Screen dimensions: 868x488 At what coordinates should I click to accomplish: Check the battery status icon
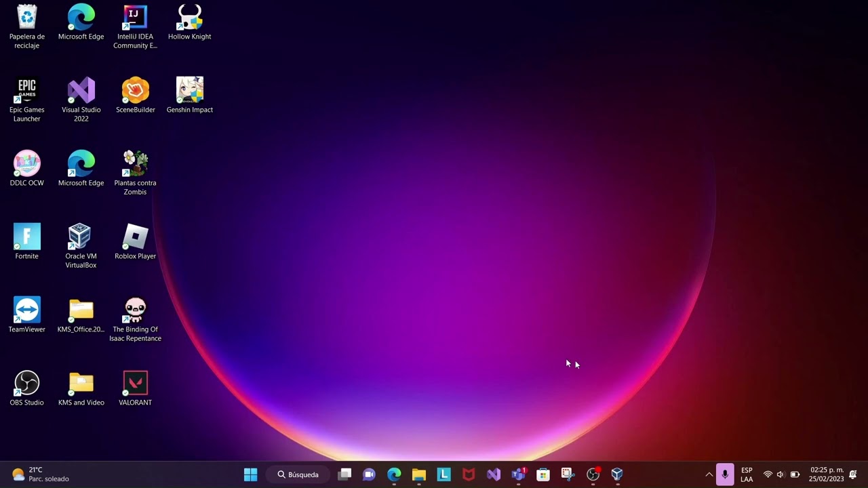coord(795,474)
